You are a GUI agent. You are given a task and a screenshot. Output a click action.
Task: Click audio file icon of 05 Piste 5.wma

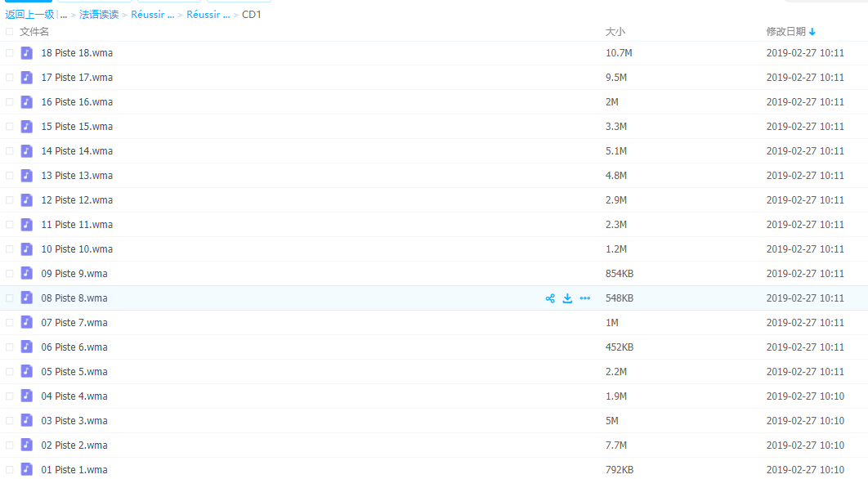pos(27,372)
